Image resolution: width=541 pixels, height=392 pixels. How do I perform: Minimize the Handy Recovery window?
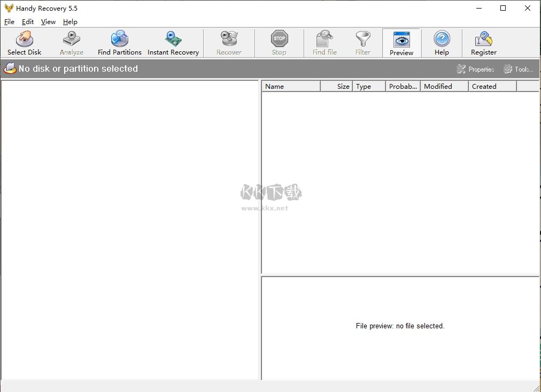(x=479, y=8)
